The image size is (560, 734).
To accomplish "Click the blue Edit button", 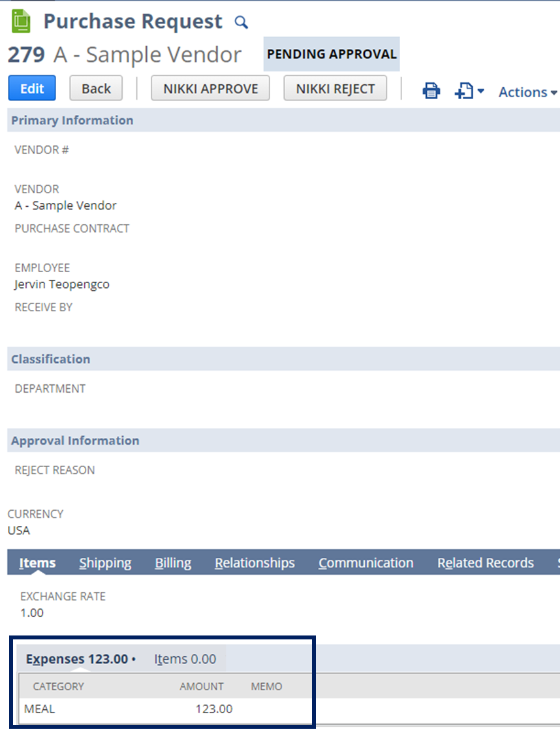I will (x=32, y=88).
